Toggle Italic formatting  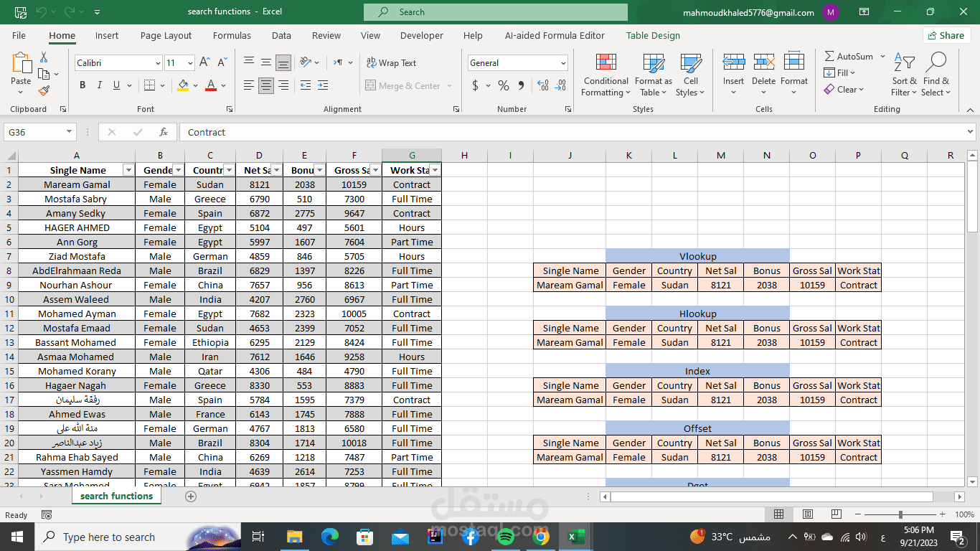(x=100, y=85)
